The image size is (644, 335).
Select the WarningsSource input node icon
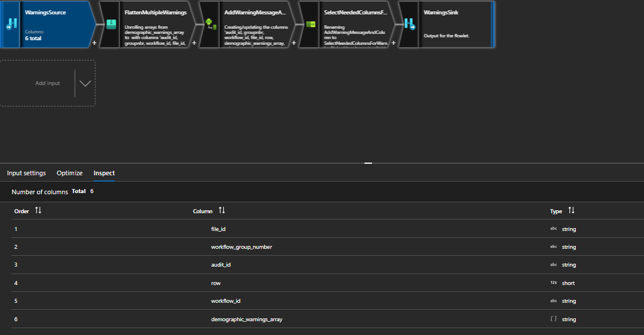point(11,24)
